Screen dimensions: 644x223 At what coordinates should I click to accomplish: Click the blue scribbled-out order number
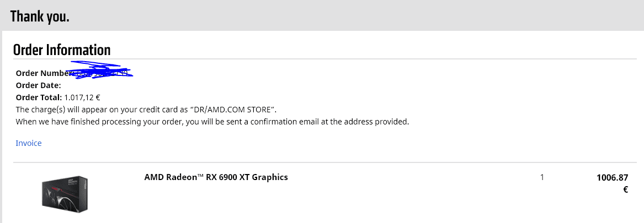(102, 70)
